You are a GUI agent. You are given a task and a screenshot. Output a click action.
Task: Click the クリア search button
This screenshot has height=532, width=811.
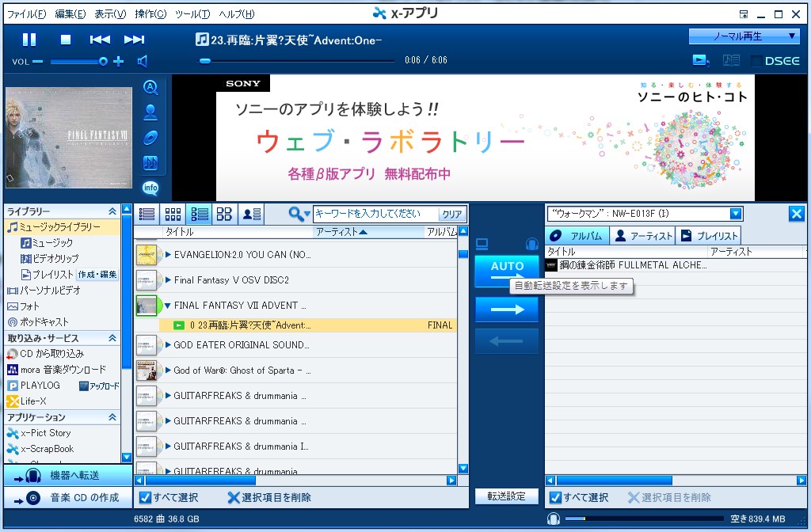click(451, 214)
